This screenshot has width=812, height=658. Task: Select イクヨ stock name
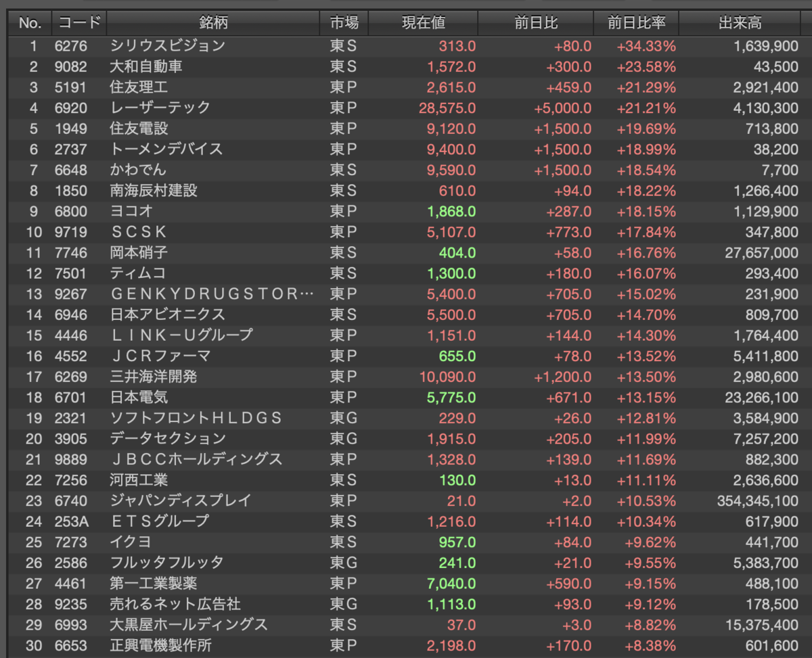[x=130, y=542]
